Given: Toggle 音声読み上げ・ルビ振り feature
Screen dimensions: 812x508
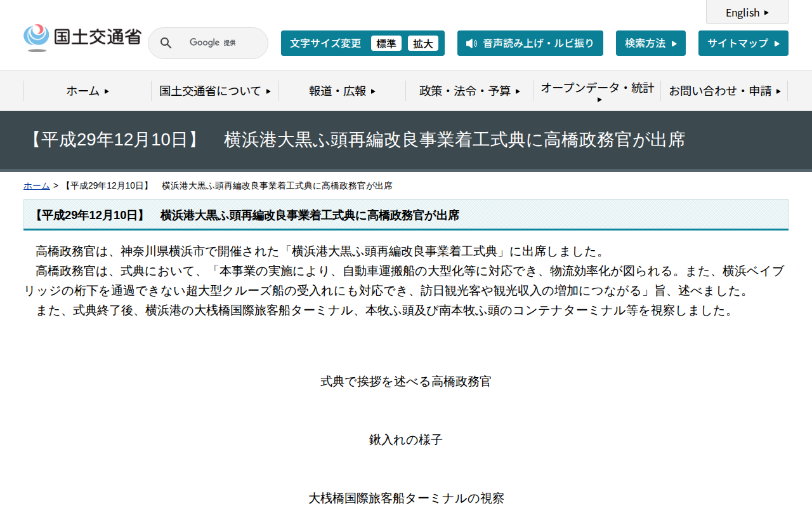Looking at the screenshot, I should pyautogui.click(x=530, y=43).
